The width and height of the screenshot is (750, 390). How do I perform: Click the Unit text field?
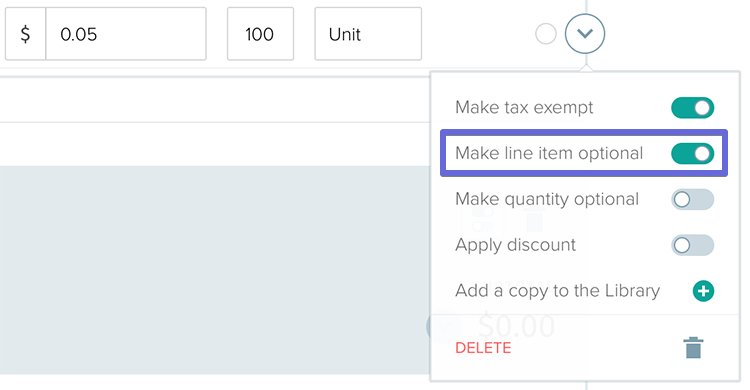coord(368,34)
